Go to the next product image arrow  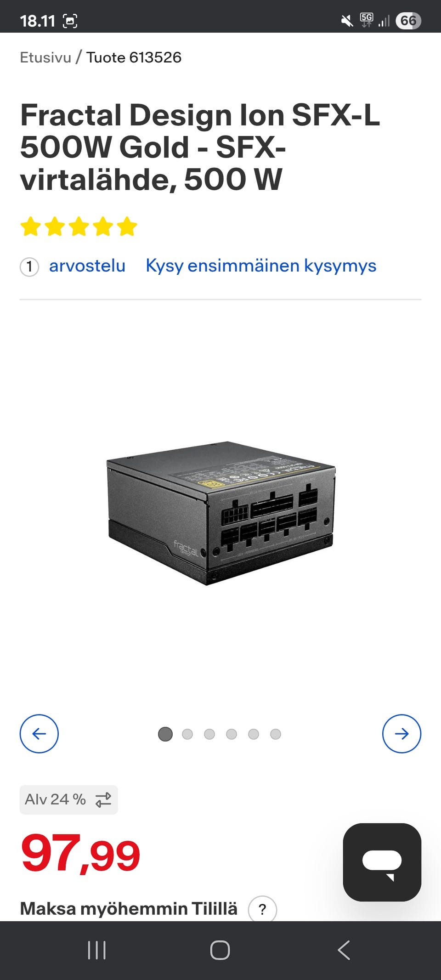(401, 734)
